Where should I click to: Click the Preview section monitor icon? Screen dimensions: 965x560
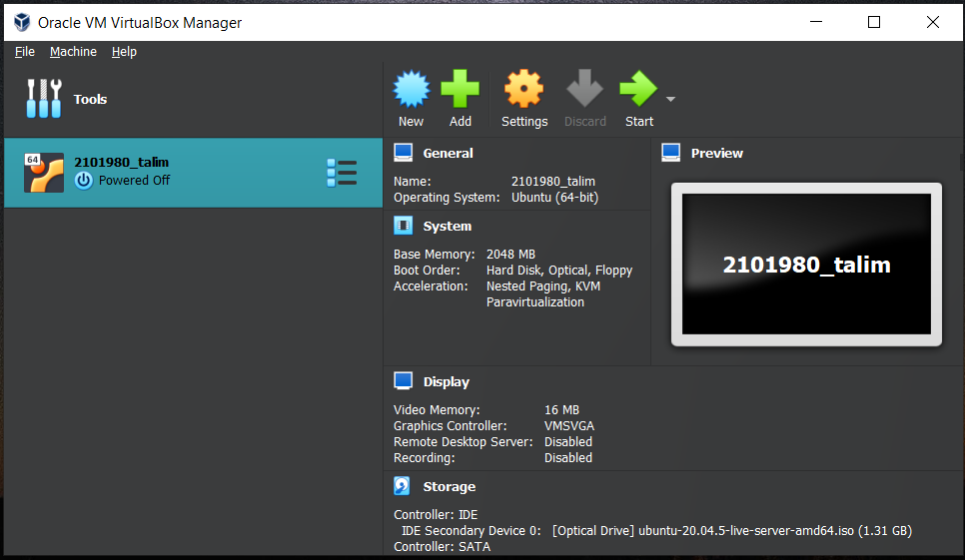[x=671, y=153]
